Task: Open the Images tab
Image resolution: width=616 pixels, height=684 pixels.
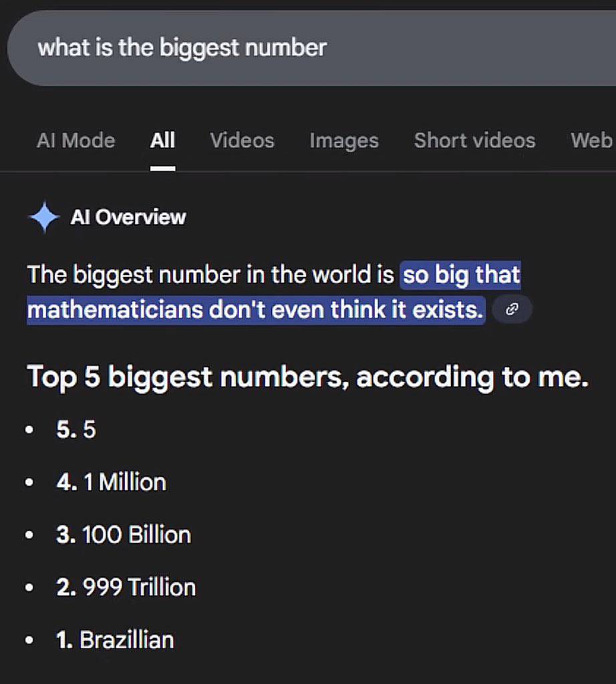Action: coord(344,140)
